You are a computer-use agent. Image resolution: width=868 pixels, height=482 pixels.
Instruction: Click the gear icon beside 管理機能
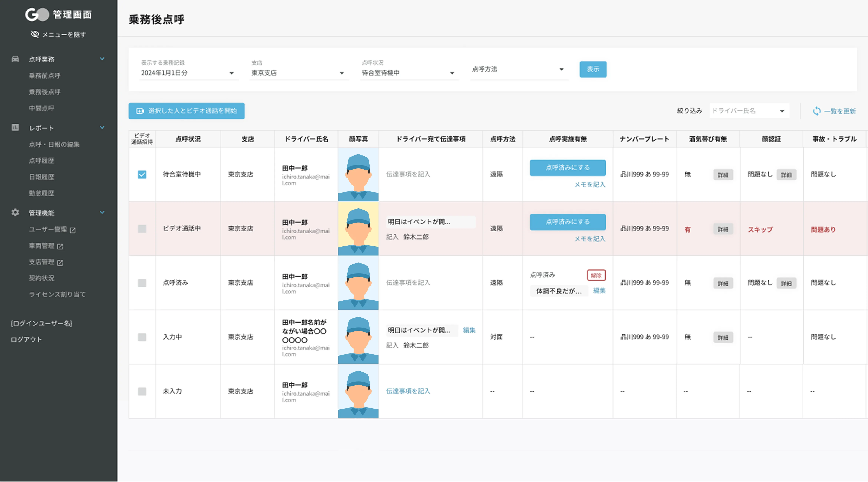(x=15, y=213)
